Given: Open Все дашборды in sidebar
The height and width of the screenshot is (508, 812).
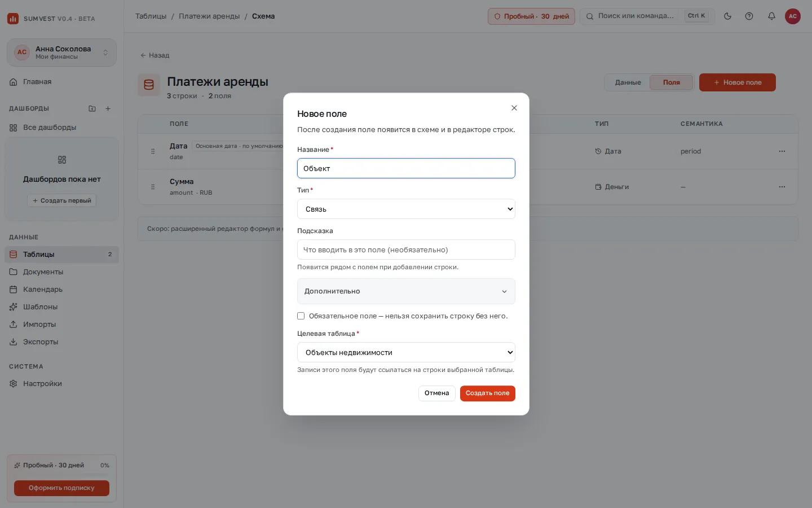Looking at the screenshot, I should pos(61,128).
